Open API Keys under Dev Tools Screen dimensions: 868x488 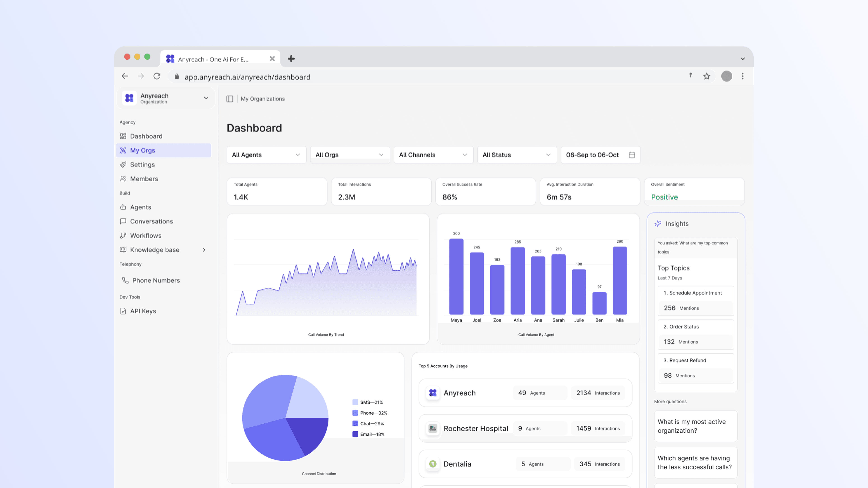click(164, 311)
